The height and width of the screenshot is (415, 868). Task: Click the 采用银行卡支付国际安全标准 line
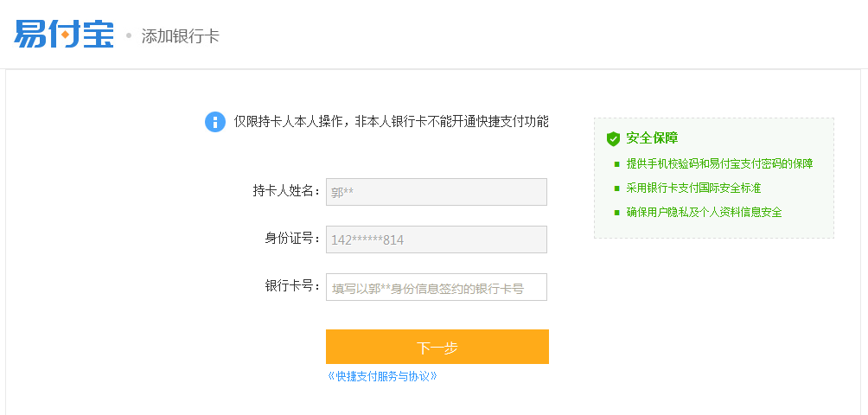[693, 188]
